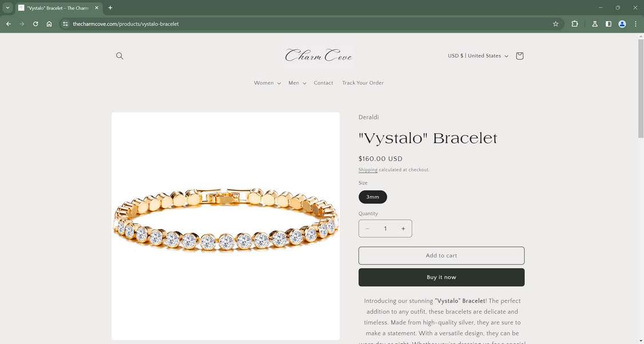Decrease quantity with the minus button
The width and height of the screenshot is (644, 344).
click(x=368, y=229)
